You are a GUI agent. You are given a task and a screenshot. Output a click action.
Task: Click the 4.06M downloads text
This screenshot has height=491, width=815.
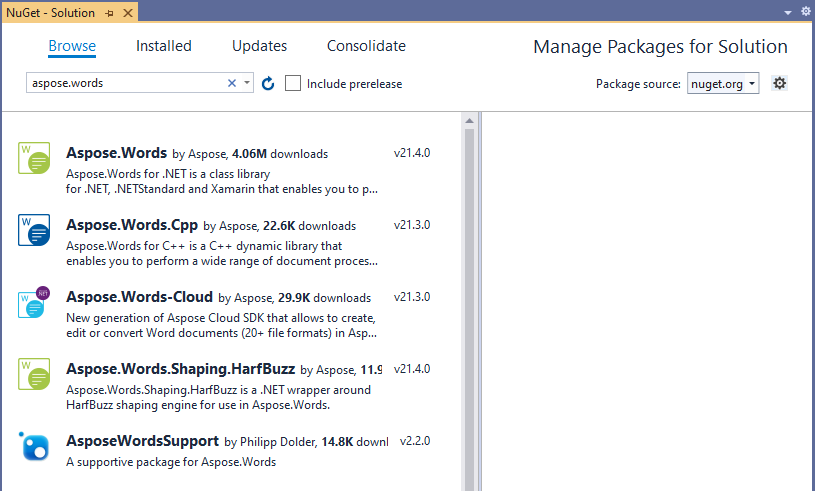tap(280, 154)
